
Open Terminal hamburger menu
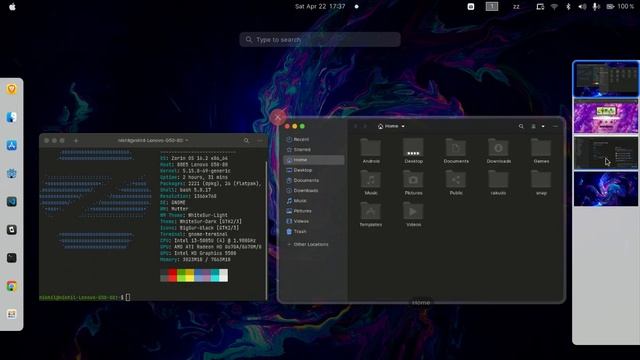(260, 140)
